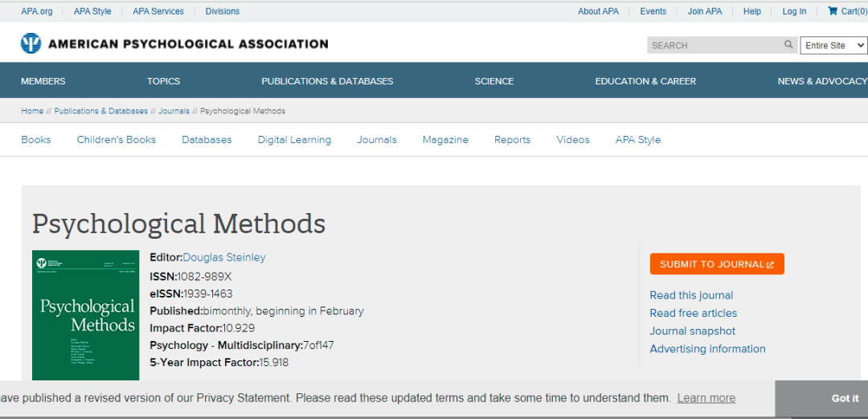The image size is (868, 419).
Task: Open the shopping cart icon
Action: coord(833,11)
